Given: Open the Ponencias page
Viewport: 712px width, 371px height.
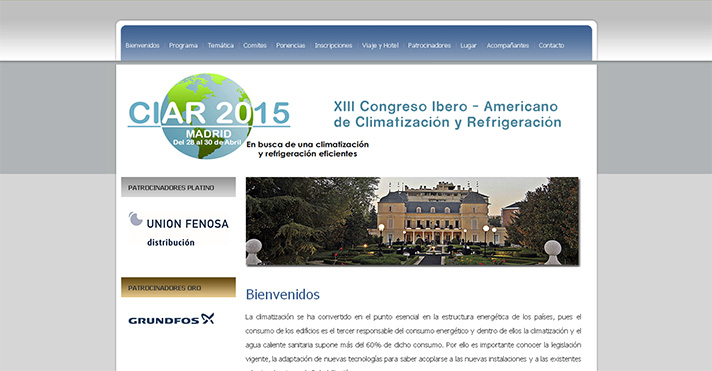Looking at the screenshot, I should click(x=291, y=45).
